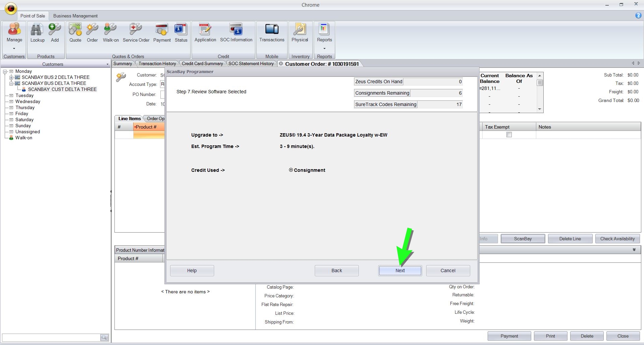Click the Add product icon
The width and height of the screenshot is (644, 345).
click(55, 30)
